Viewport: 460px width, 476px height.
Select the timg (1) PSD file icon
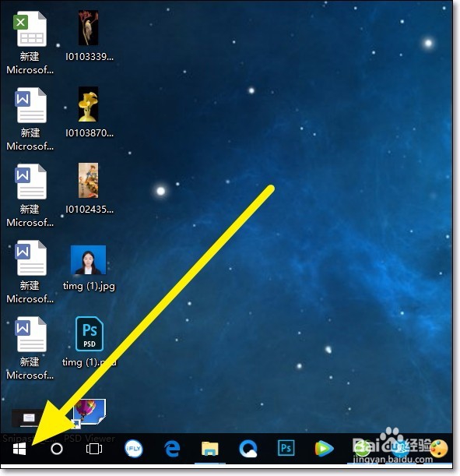(x=90, y=333)
